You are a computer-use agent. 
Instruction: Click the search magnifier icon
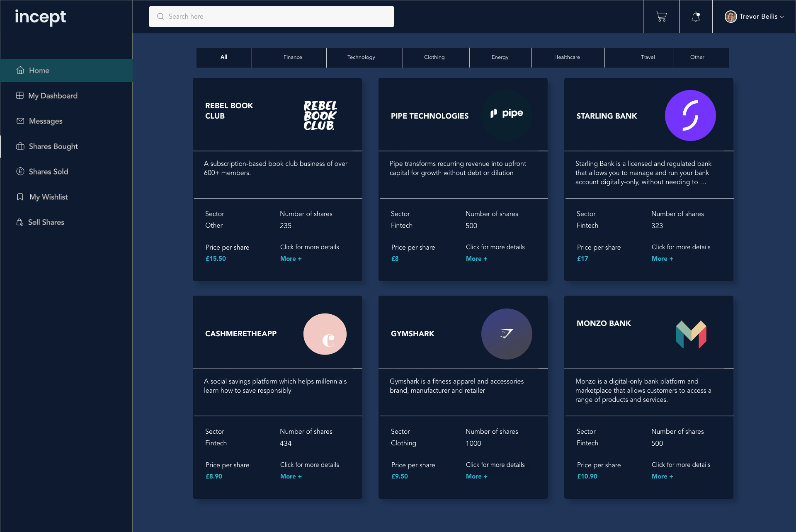click(160, 17)
